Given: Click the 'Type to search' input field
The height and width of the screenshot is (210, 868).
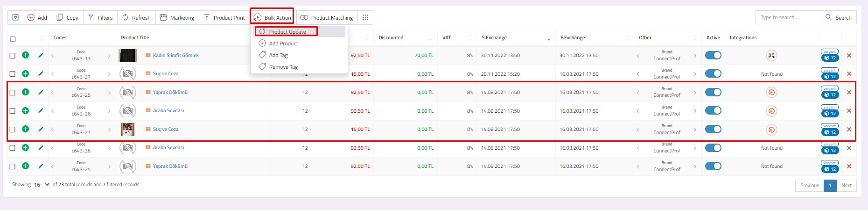Looking at the screenshot, I should pyautogui.click(x=788, y=17).
